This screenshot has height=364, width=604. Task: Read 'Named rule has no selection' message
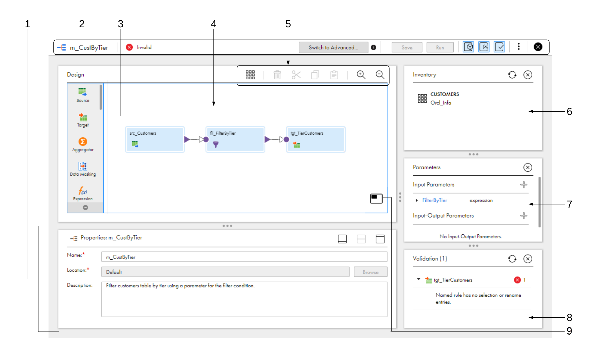point(478,299)
